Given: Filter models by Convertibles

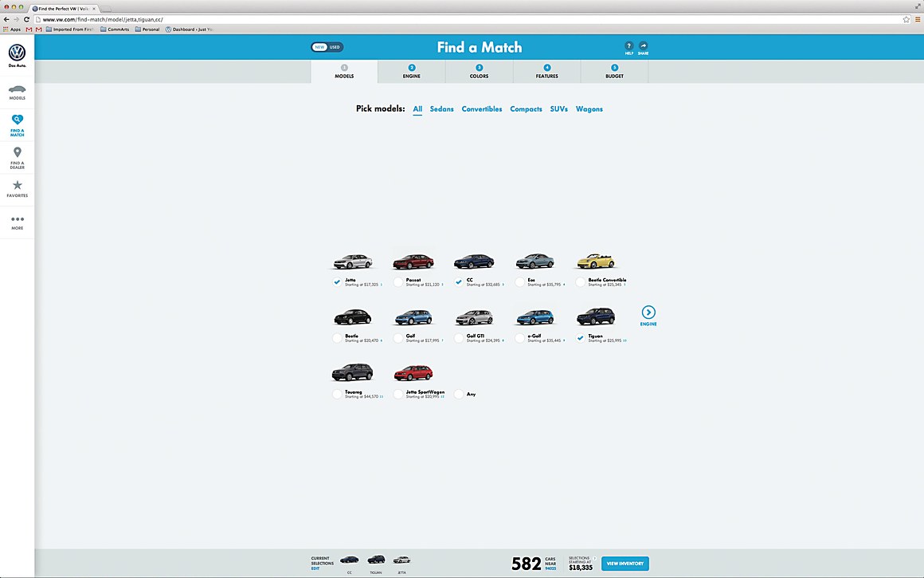Looking at the screenshot, I should (x=481, y=109).
